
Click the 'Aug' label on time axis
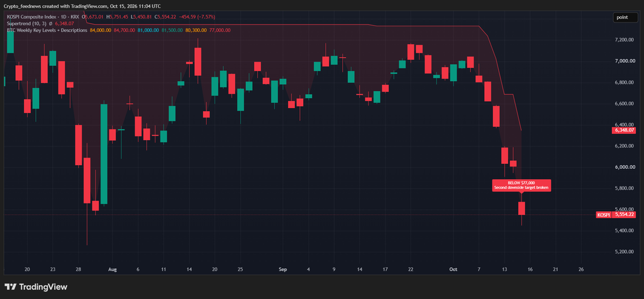113,269
